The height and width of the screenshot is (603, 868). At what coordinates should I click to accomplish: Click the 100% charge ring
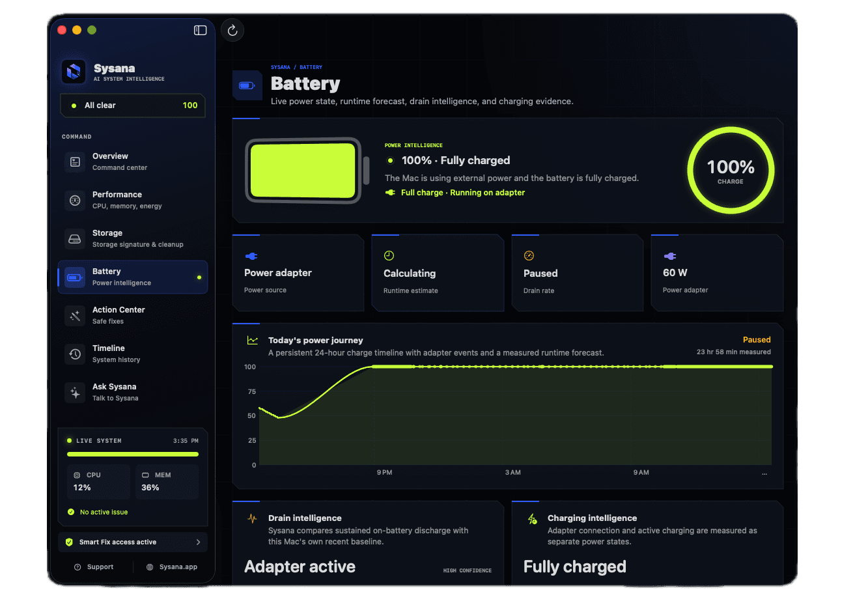(x=731, y=171)
